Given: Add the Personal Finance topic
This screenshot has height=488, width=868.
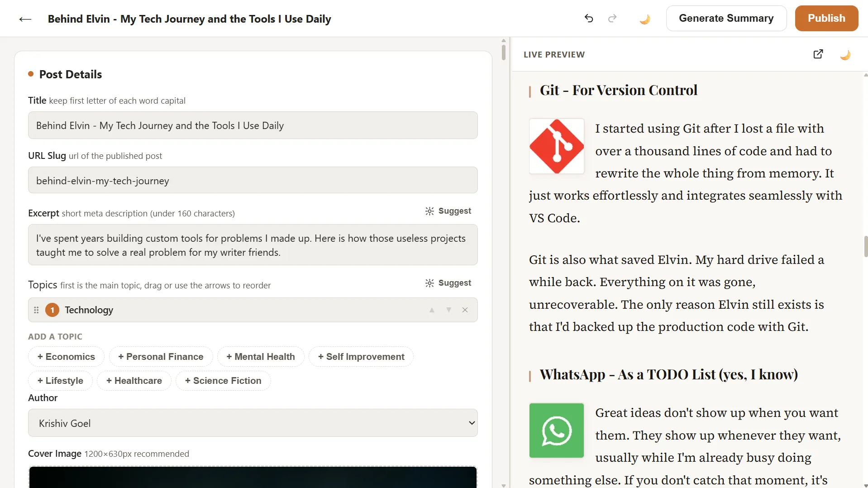Looking at the screenshot, I should (x=161, y=357).
